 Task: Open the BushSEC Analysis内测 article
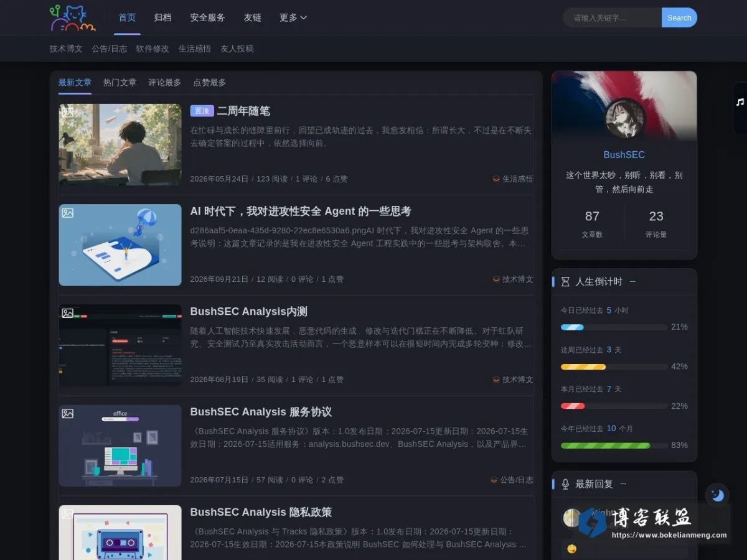point(248,311)
